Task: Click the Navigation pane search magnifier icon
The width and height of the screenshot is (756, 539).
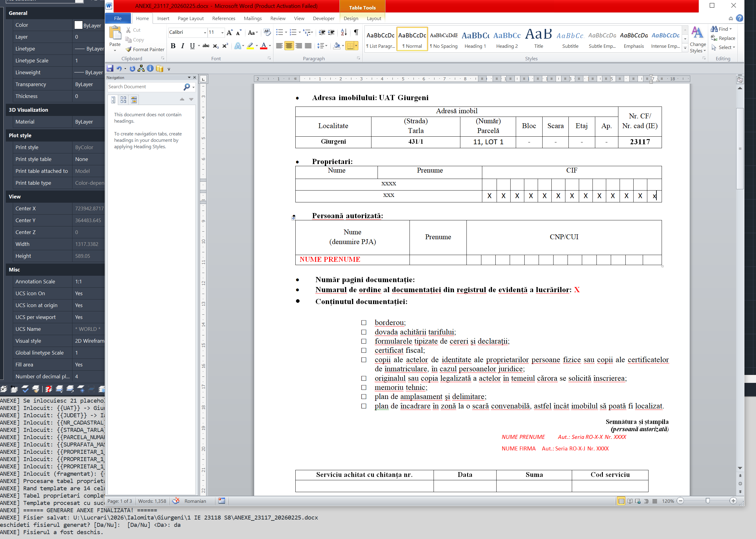Action: click(x=187, y=87)
